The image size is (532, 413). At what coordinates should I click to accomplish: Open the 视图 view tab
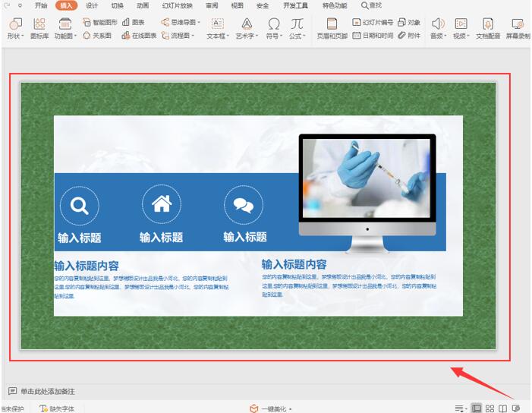[x=237, y=5]
